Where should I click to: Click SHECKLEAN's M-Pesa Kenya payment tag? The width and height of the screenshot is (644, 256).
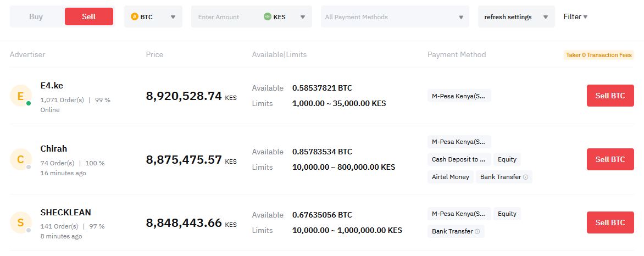(459, 214)
